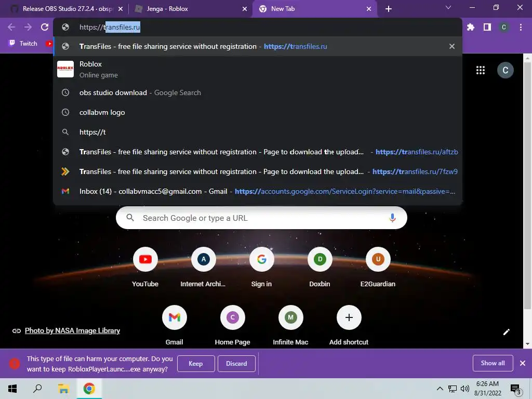Click the browser back arrow

coord(11,27)
